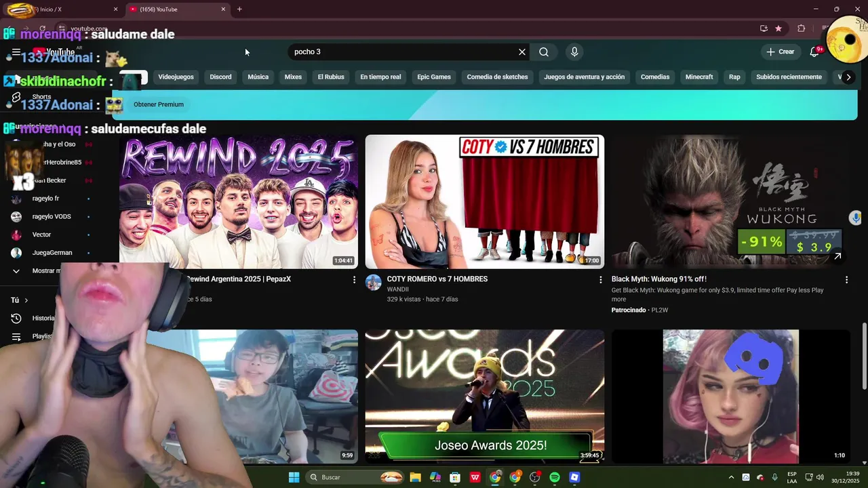The height and width of the screenshot is (488, 868).
Task: Open the Rewind 2025 video thumbnail
Action: pyautogui.click(x=239, y=201)
